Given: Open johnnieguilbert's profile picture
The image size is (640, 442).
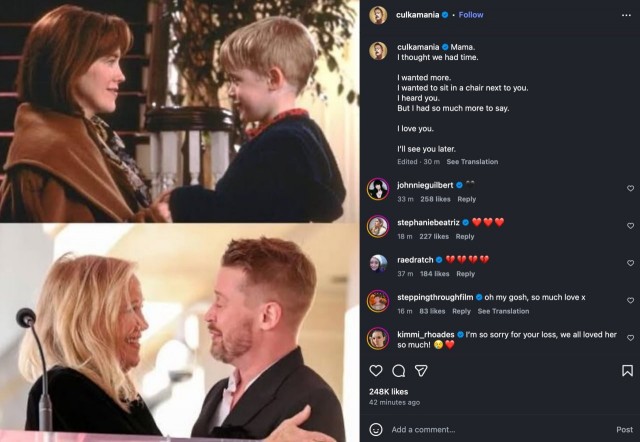Looking at the screenshot, I should click(x=377, y=189).
